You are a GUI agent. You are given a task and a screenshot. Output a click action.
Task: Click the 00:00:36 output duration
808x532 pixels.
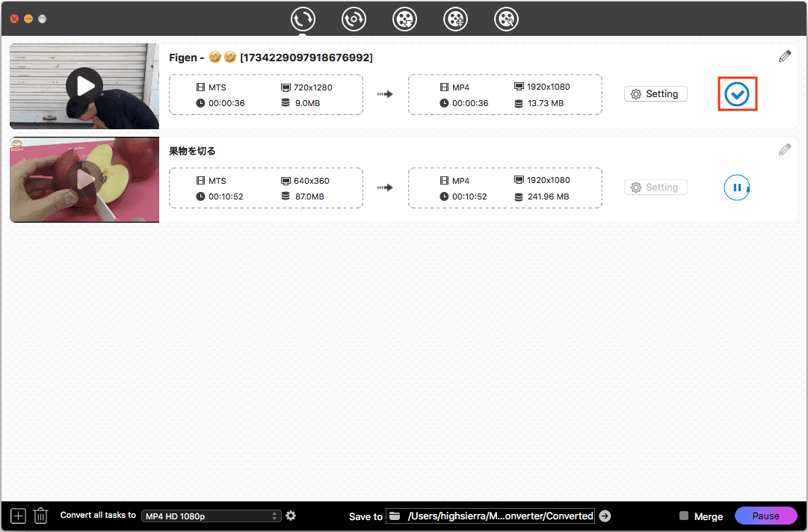point(470,103)
